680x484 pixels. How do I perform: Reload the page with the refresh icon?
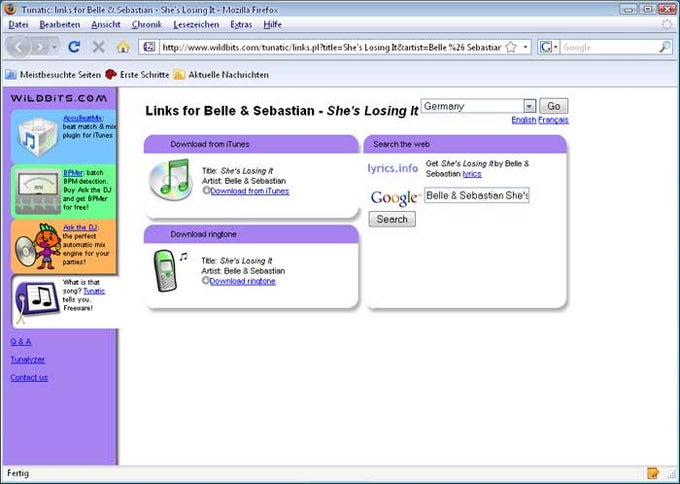pos(74,47)
